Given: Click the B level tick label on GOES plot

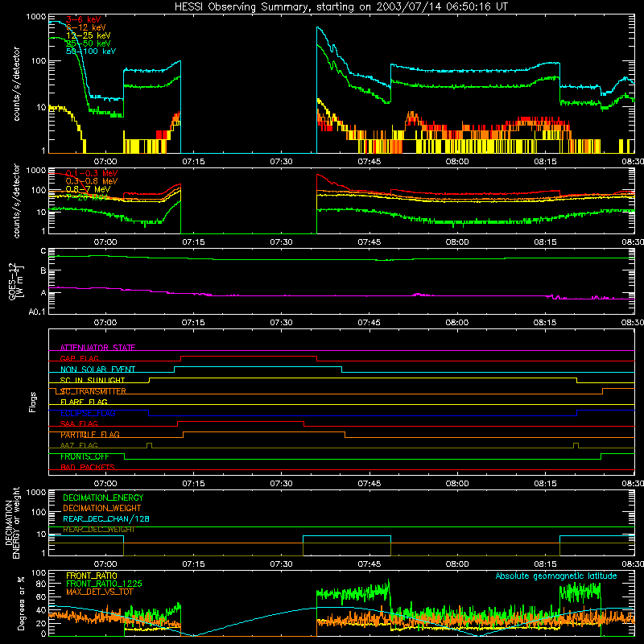Looking at the screenshot, I should [x=43, y=271].
